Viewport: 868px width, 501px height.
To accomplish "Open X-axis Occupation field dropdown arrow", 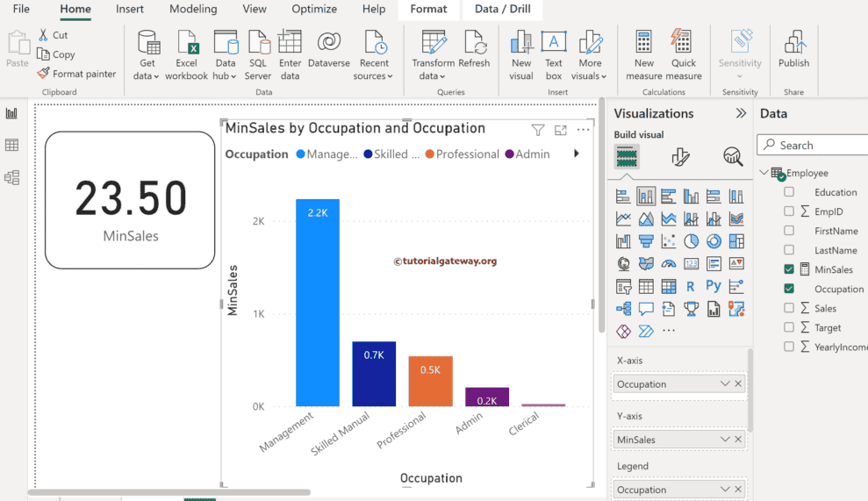I will [x=725, y=383].
